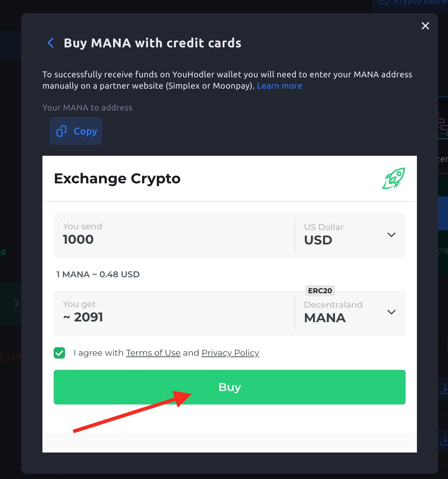Click the Exchange Crypto heading
The width and height of the screenshot is (448, 479).
(117, 179)
